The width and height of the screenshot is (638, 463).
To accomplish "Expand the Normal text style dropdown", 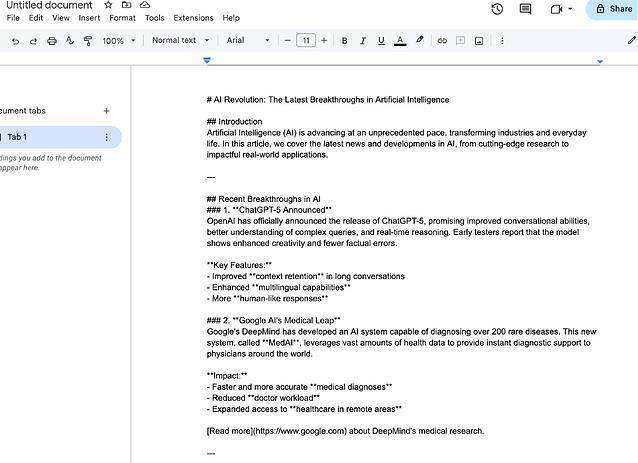I will (x=180, y=41).
